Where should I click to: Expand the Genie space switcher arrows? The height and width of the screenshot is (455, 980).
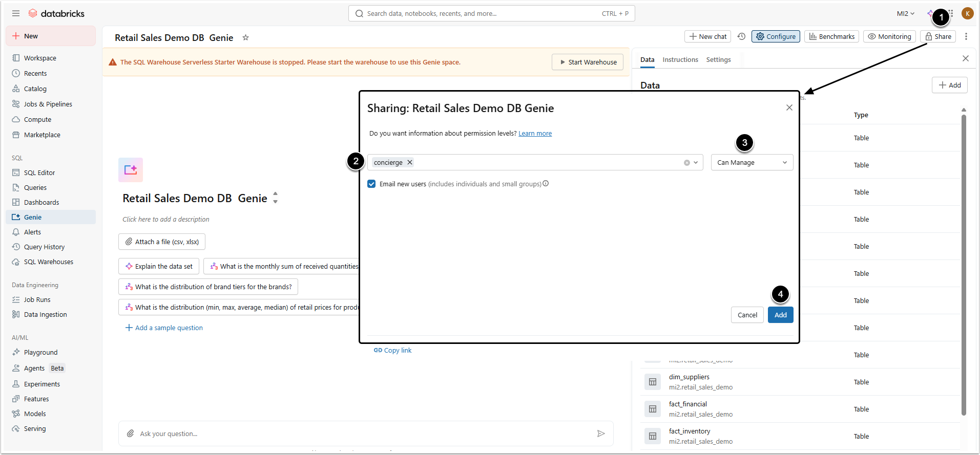pyautogui.click(x=275, y=198)
